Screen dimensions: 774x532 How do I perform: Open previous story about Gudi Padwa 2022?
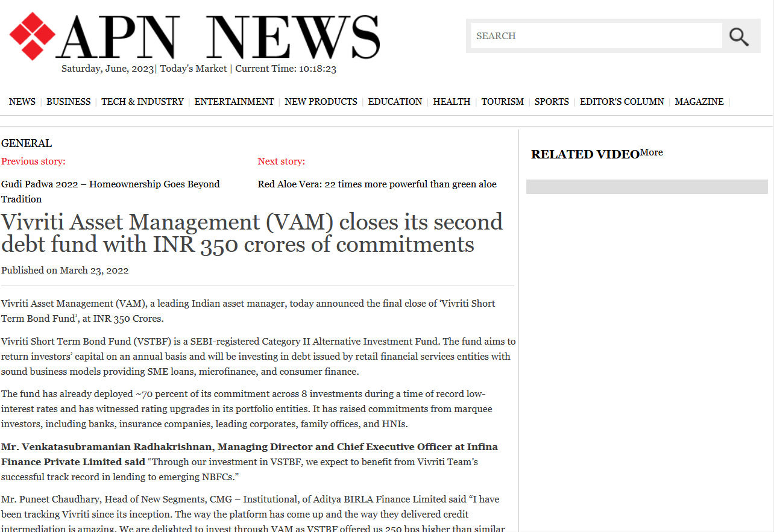[110, 192]
